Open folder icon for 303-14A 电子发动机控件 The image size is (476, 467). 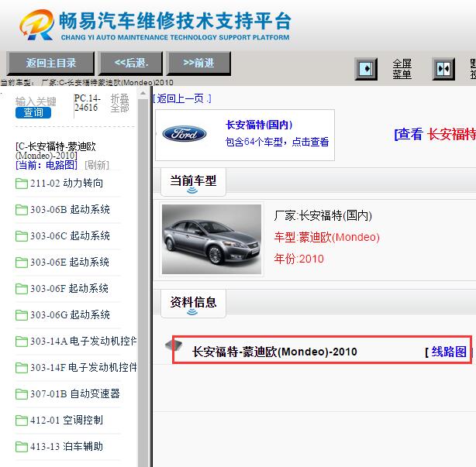22,342
